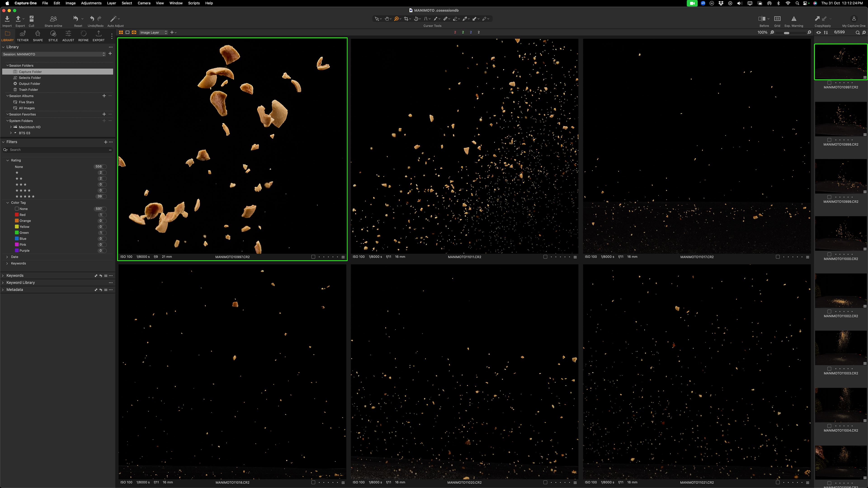The width and height of the screenshot is (868, 488).
Task: Click the browser sort arrows icon
Action: pyautogui.click(x=826, y=32)
